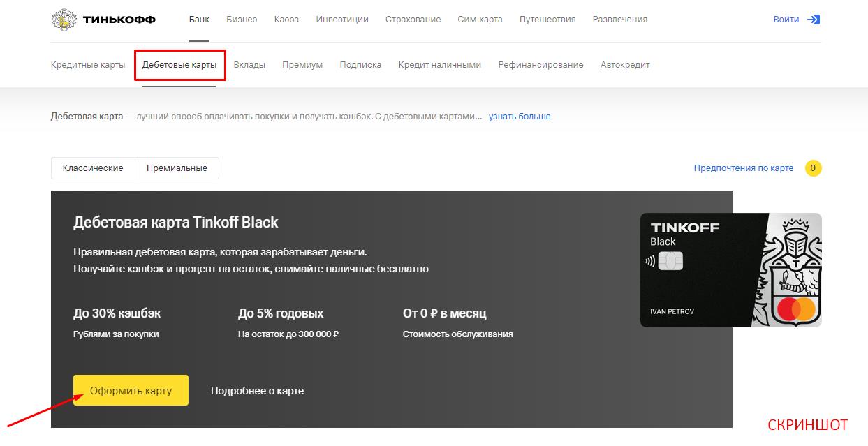Image resolution: width=868 pixels, height=446 pixels.
Task: Click the узнать больше link
Action: 520,117
